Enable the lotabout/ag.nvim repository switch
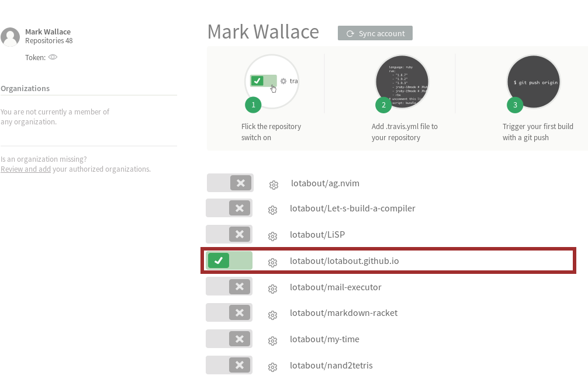The image size is (588, 379). (x=230, y=183)
